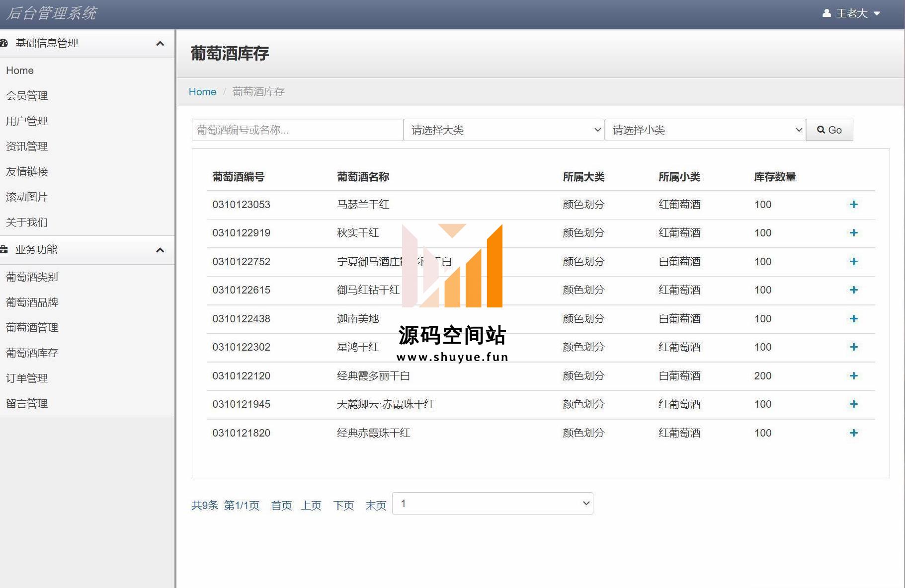Focus the 葡萄酒编号或名称 search field
Screen dimensions: 905x588
pyautogui.click(x=297, y=130)
